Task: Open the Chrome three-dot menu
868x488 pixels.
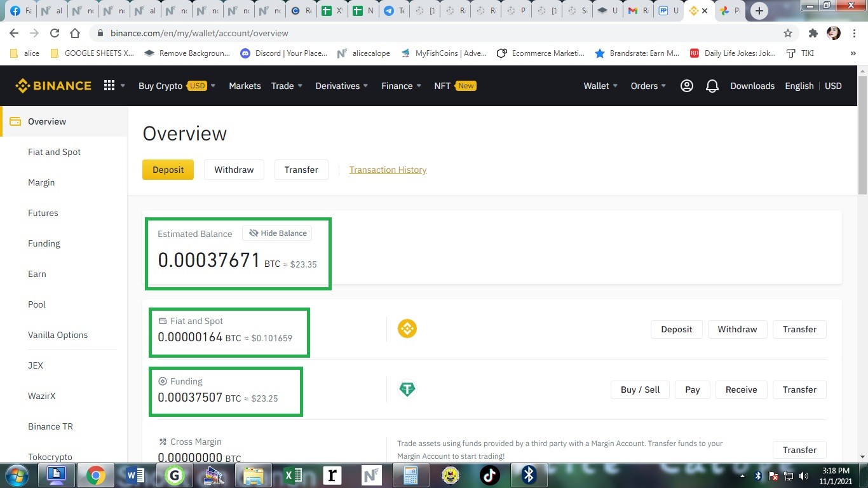Action: click(854, 33)
